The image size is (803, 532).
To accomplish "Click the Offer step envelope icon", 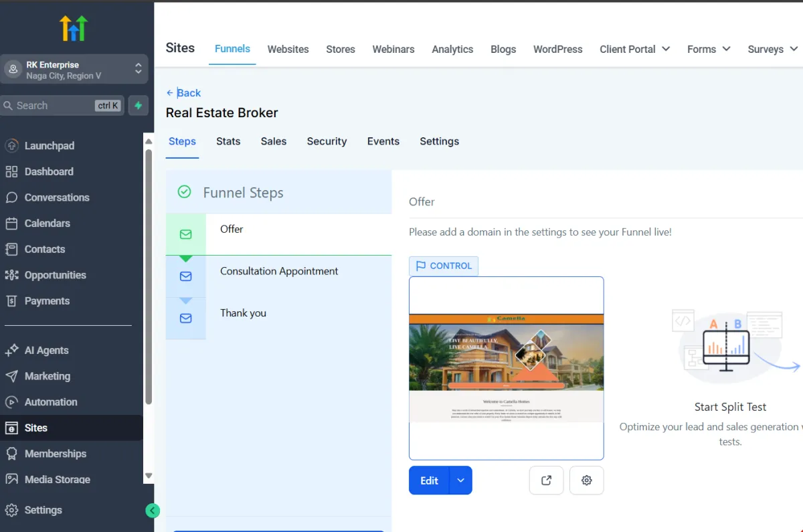I will pyautogui.click(x=186, y=234).
